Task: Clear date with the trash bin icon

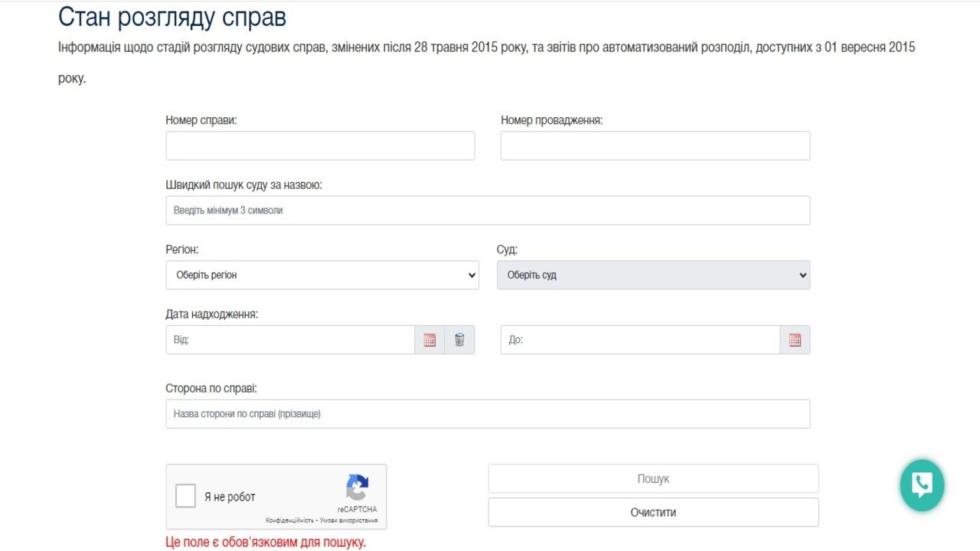Action: (x=459, y=340)
